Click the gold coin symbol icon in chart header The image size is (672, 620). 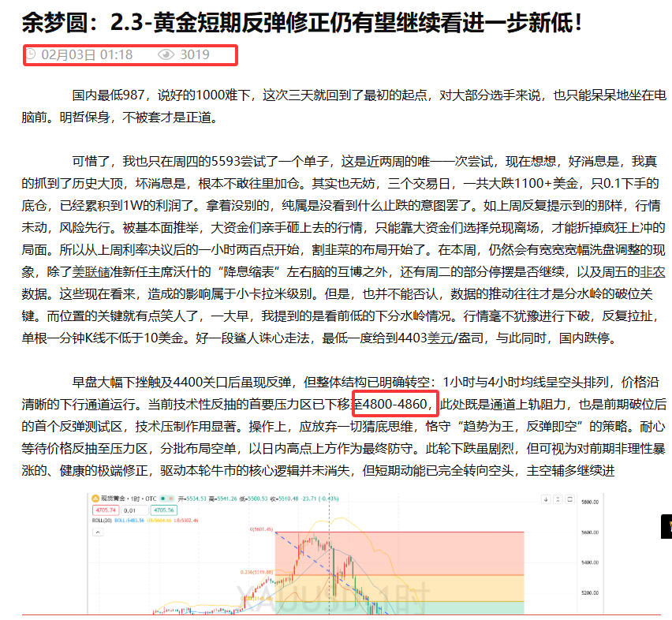point(95,499)
